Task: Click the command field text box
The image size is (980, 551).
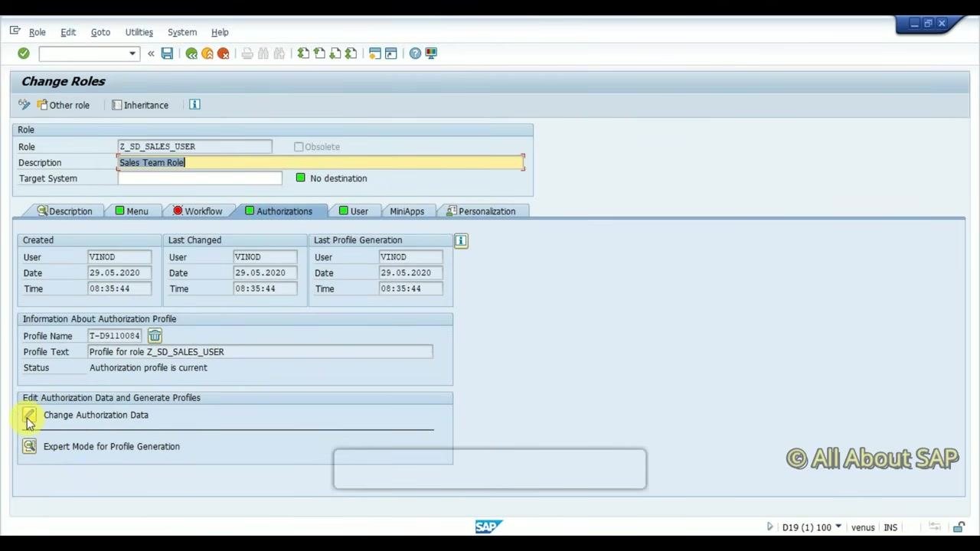Action: tap(83, 54)
